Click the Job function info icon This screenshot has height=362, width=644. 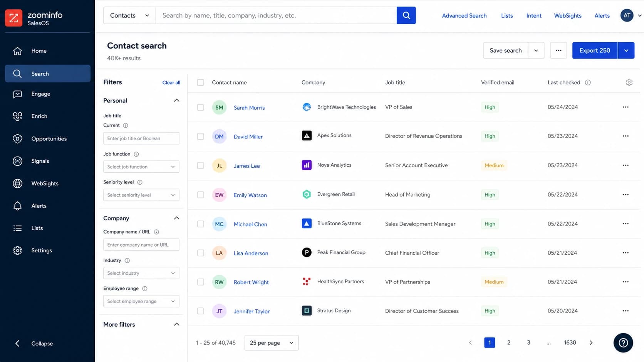136,154
